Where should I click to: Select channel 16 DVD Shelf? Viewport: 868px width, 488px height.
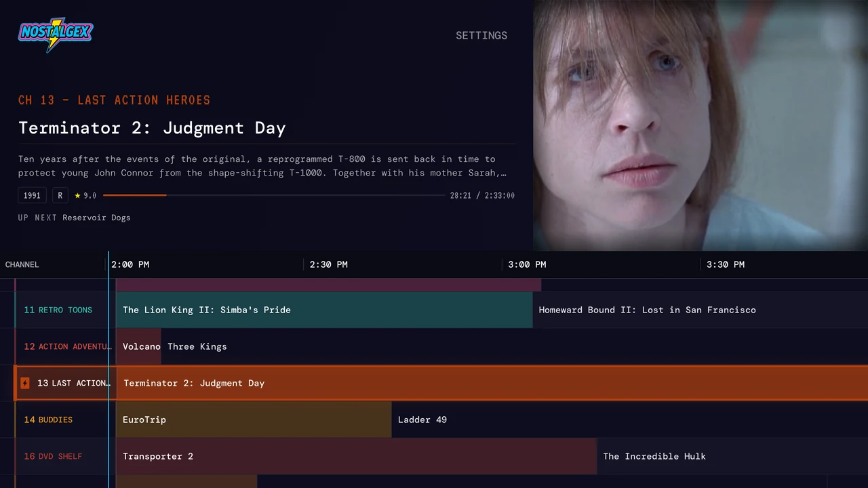point(65,456)
